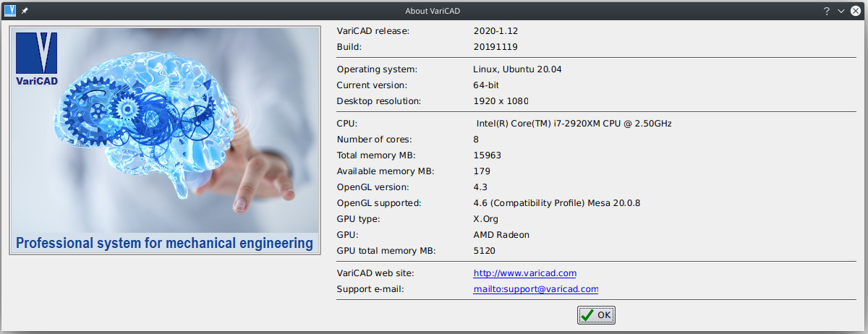
Task: Click the 1920 x 1080 resolution value
Action: 501,101
